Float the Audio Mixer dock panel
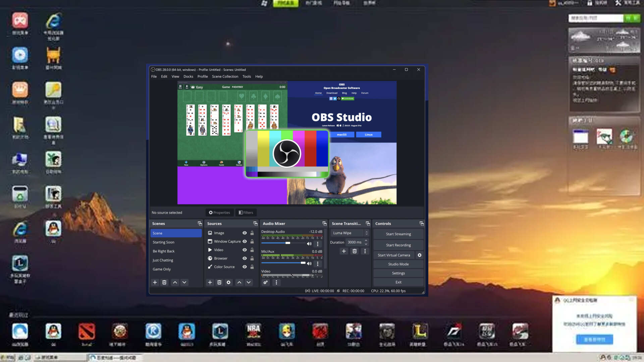This screenshot has height=362, width=644. click(x=324, y=224)
